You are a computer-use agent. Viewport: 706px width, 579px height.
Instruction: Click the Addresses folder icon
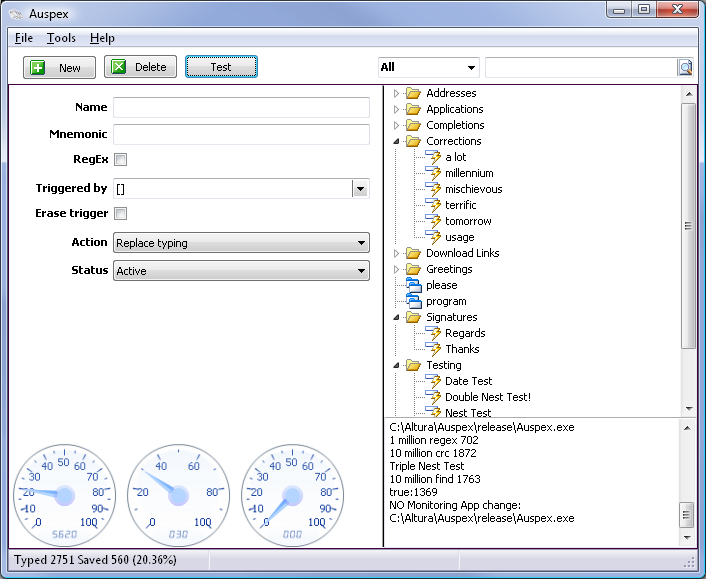[x=413, y=93]
